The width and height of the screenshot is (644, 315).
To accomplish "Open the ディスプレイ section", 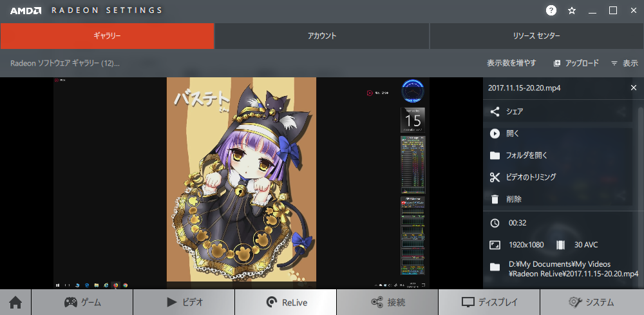I will click(x=489, y=302).
